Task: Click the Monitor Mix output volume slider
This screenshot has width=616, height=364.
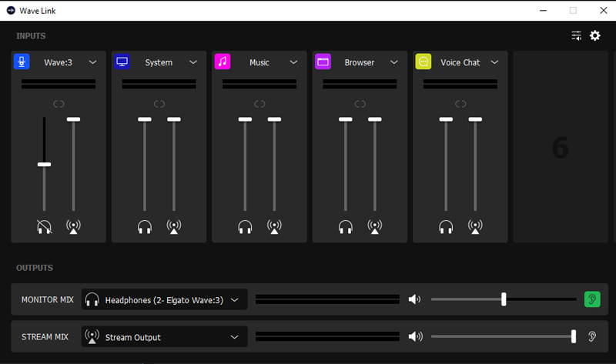Action: tap(504, 299)
